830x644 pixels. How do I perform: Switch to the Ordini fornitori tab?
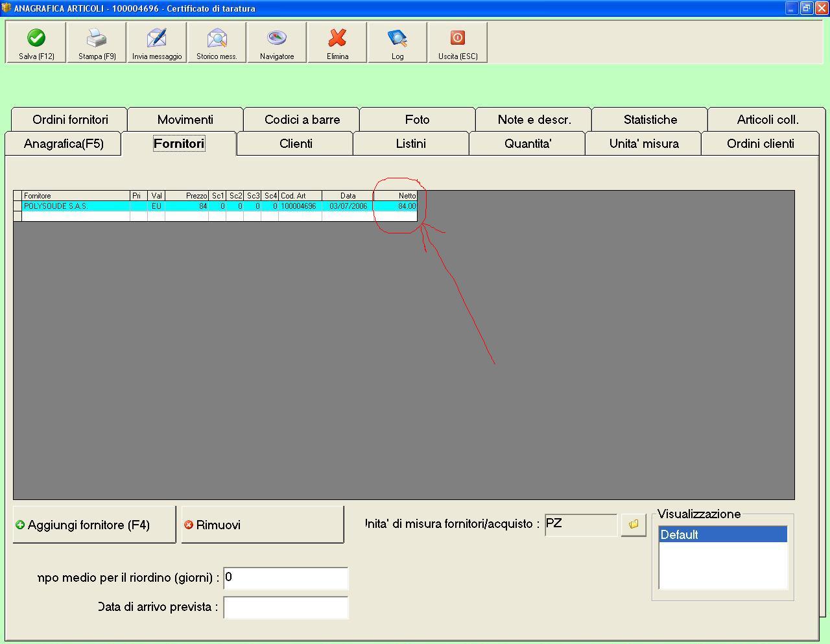coord(70,119)
